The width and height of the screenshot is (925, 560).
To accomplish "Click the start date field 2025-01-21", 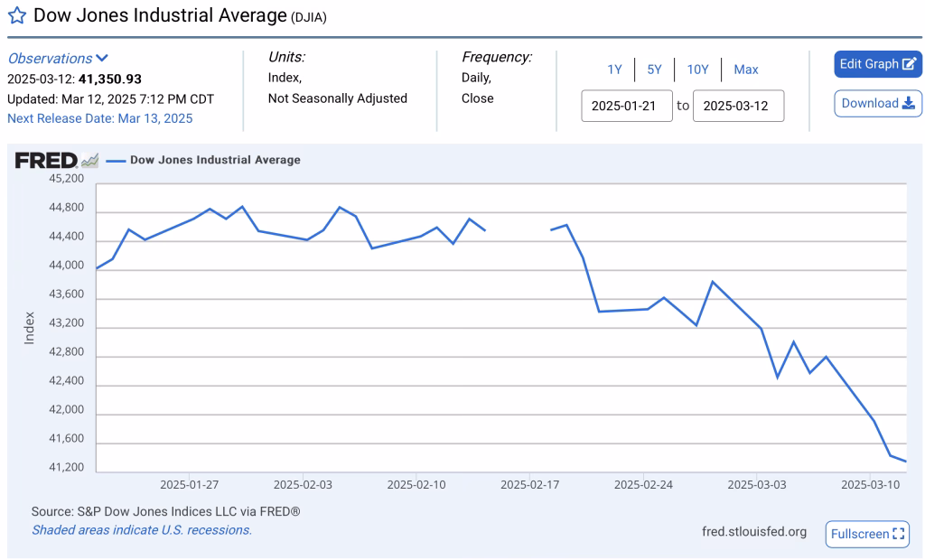I will click(627, 106).
